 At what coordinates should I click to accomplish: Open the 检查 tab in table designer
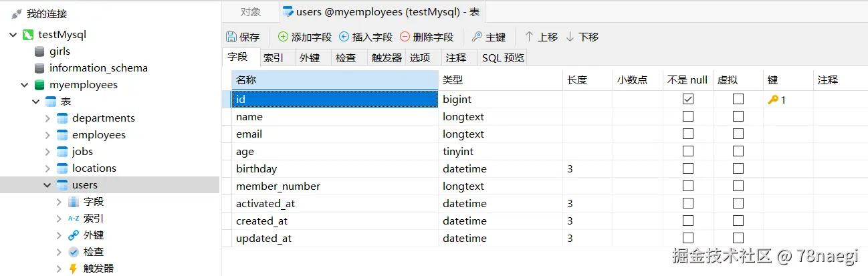(346, 58)
